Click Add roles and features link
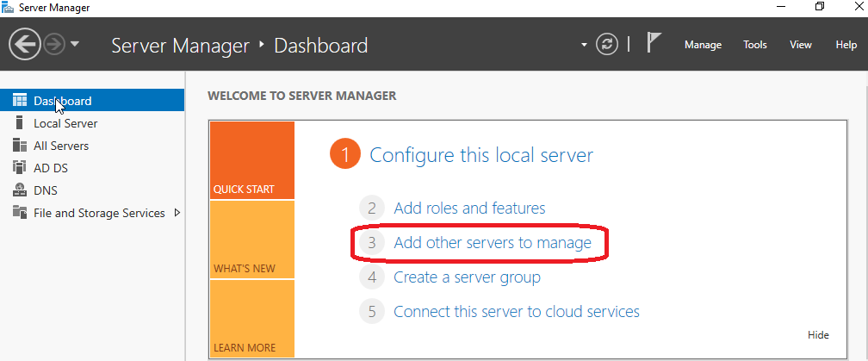The height and width of the screenshot is (361, 868). (x=469, y=208)
